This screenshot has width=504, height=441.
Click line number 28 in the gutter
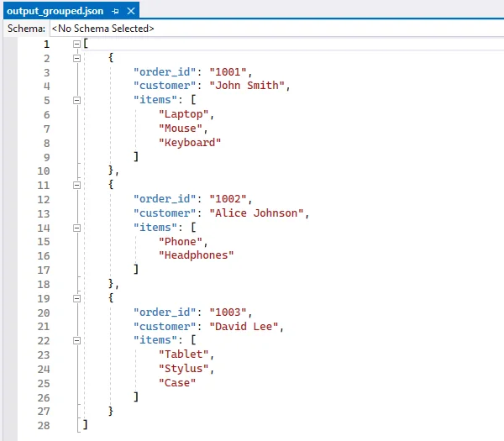[x=45, y=425]
